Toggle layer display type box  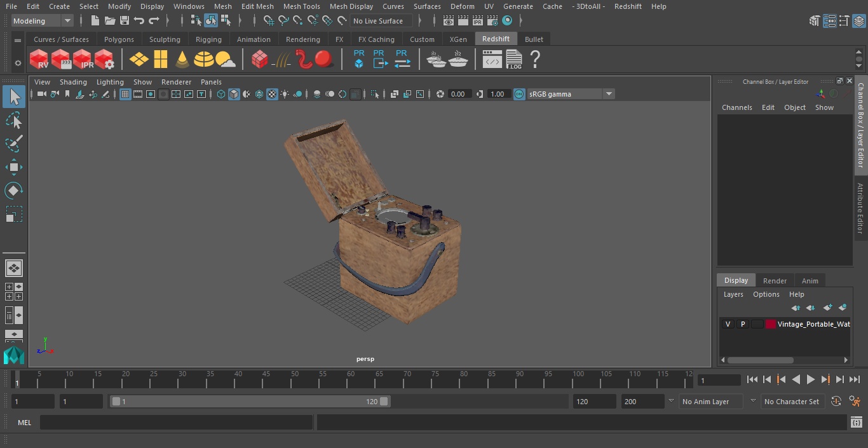[x=757, y=324]
